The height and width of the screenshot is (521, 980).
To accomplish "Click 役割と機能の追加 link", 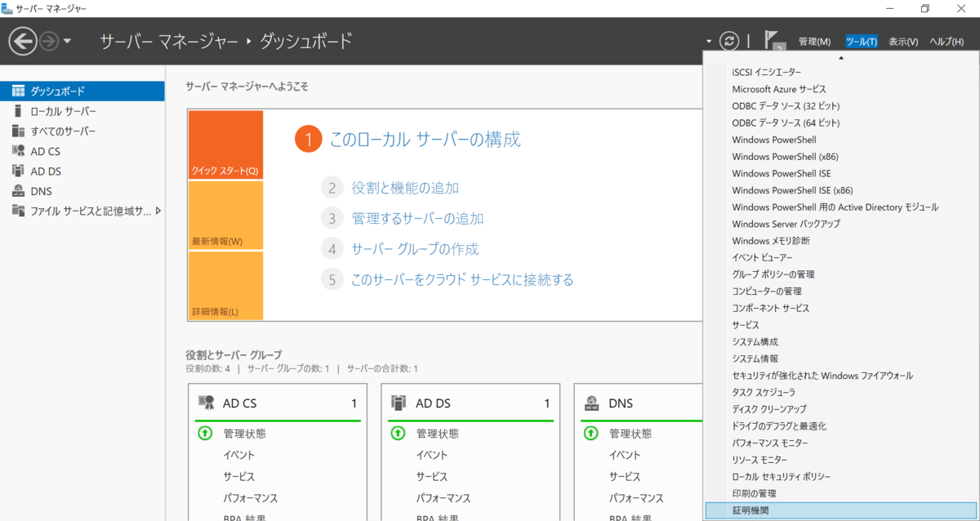I will pos(405,188).
